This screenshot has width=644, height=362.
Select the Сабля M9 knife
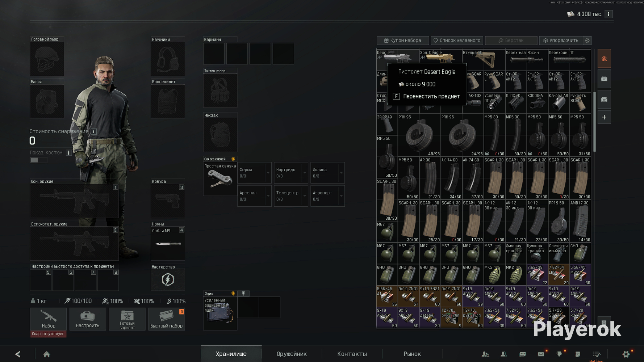[168, 244]
